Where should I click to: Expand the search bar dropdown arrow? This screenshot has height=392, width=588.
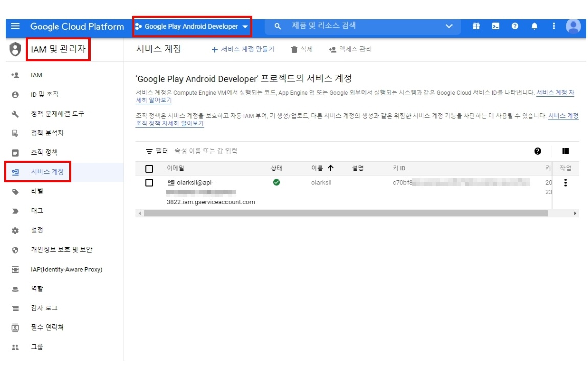(449, 26)
